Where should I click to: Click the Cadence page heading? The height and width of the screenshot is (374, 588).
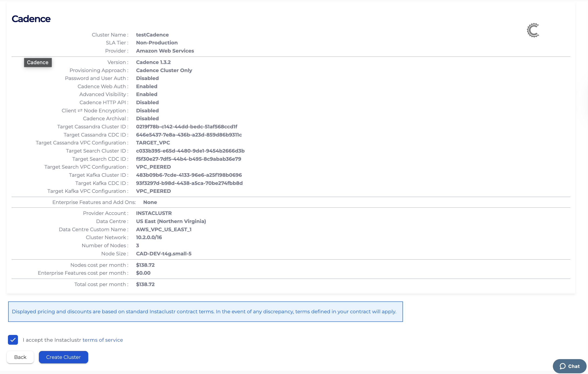point(31,19)
